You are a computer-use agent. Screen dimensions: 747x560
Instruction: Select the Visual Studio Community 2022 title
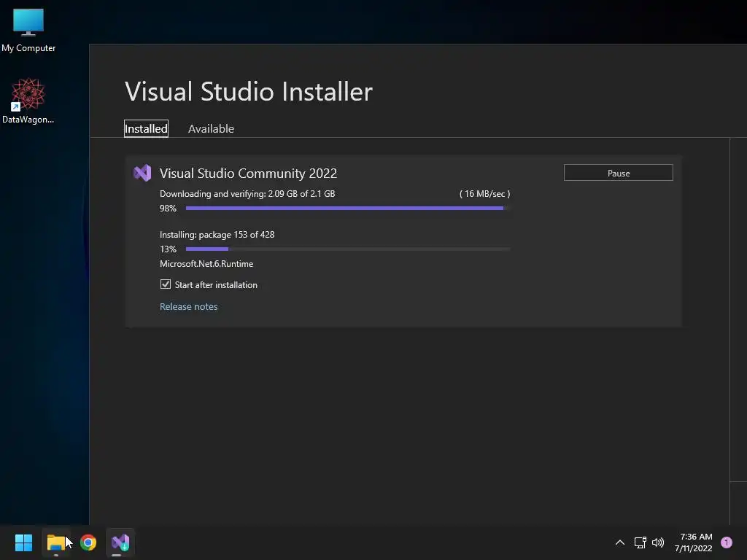(x=248, y=174)
